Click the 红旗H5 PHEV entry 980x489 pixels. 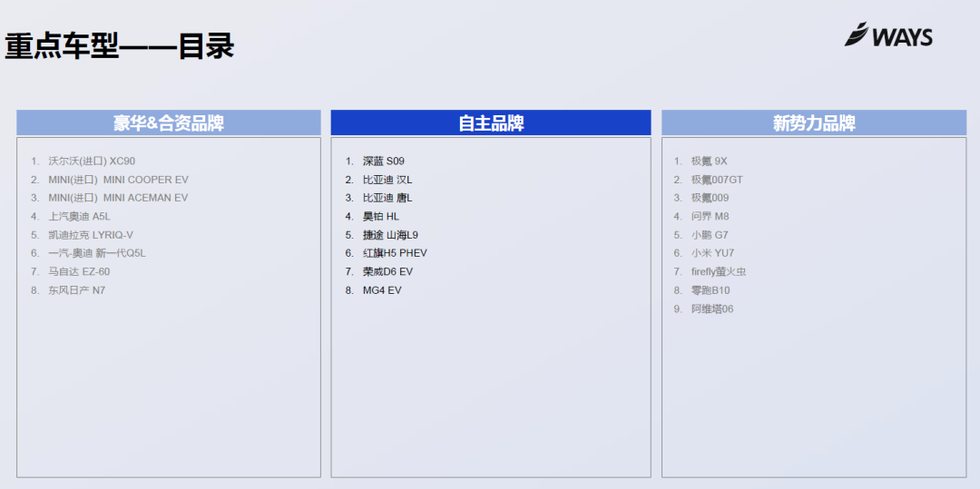(x=395, y=253)
